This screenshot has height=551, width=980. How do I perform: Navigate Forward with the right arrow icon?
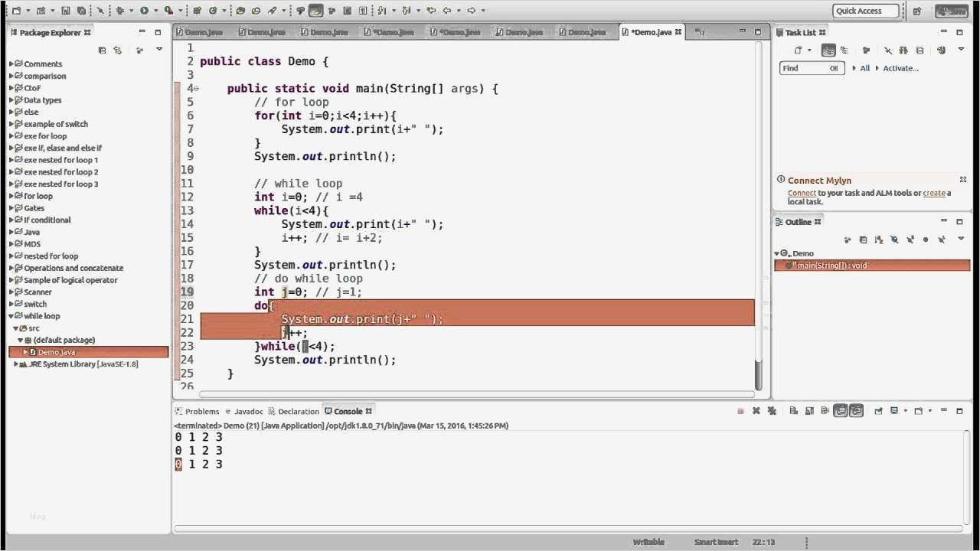472,11
